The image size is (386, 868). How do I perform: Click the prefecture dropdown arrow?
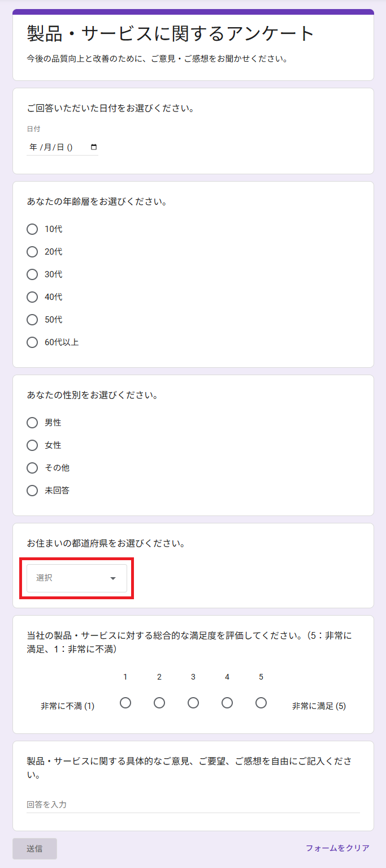point(113,578)
